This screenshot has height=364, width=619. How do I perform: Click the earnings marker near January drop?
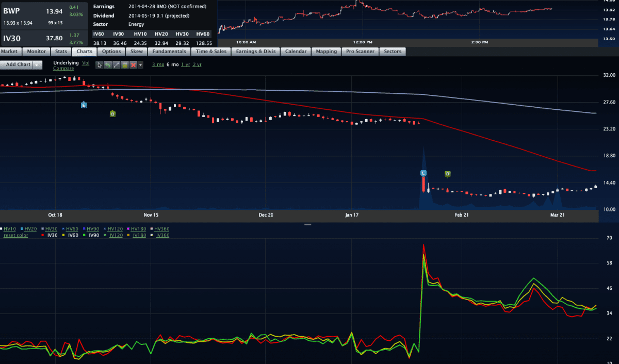tap(423, 173)
